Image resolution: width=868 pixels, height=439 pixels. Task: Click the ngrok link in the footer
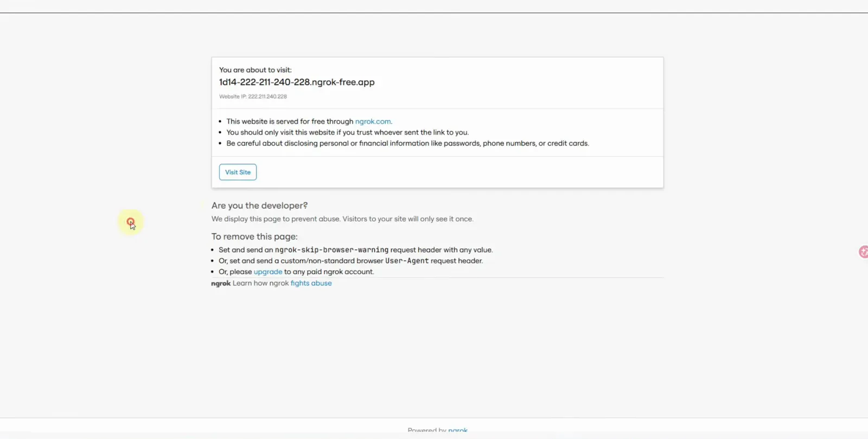(x=458, y=430)
